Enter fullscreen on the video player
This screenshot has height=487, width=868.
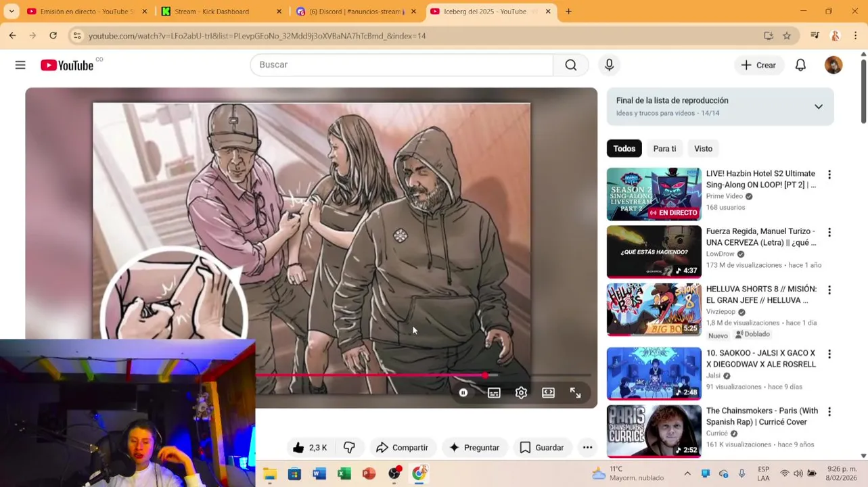(575, 392)
